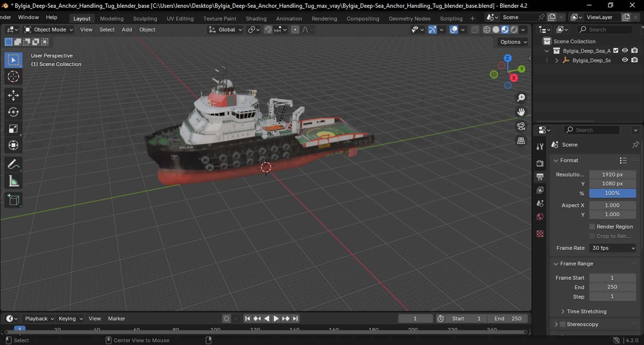
Task: Open shading options dropdown arrow
Action: coord(523,30)
